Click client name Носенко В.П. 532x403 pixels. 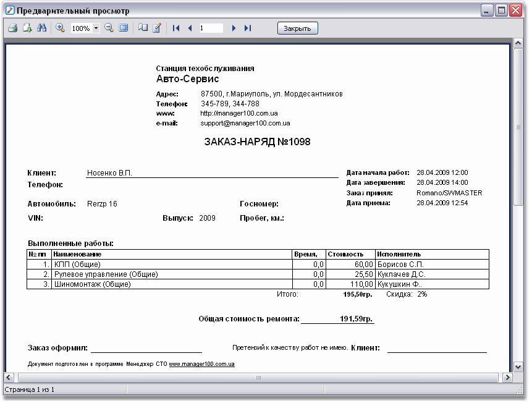pos(109,173)
